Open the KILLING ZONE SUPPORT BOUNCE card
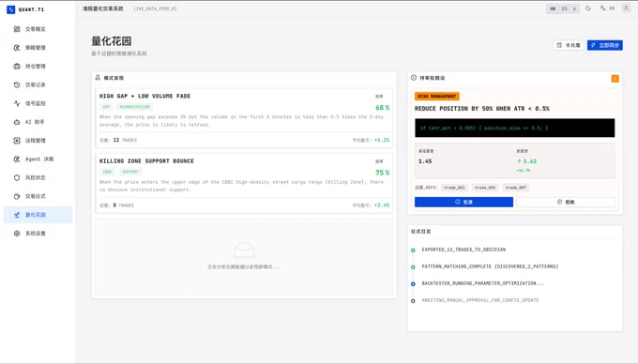The height and width of the screenshot is (364, 638). click(244, 183)
